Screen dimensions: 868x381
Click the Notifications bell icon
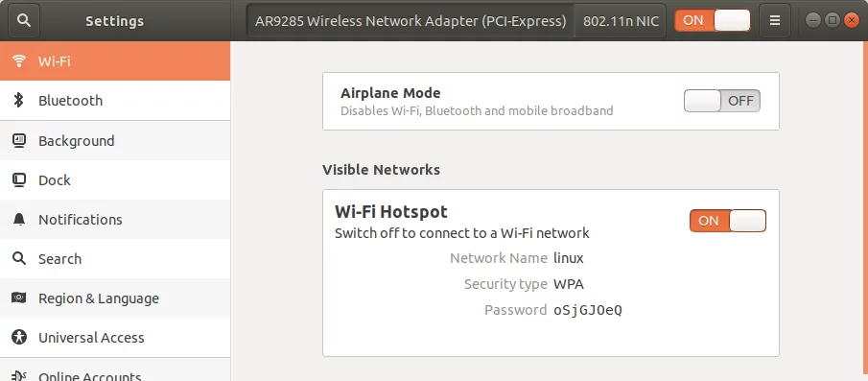[19, 220]
